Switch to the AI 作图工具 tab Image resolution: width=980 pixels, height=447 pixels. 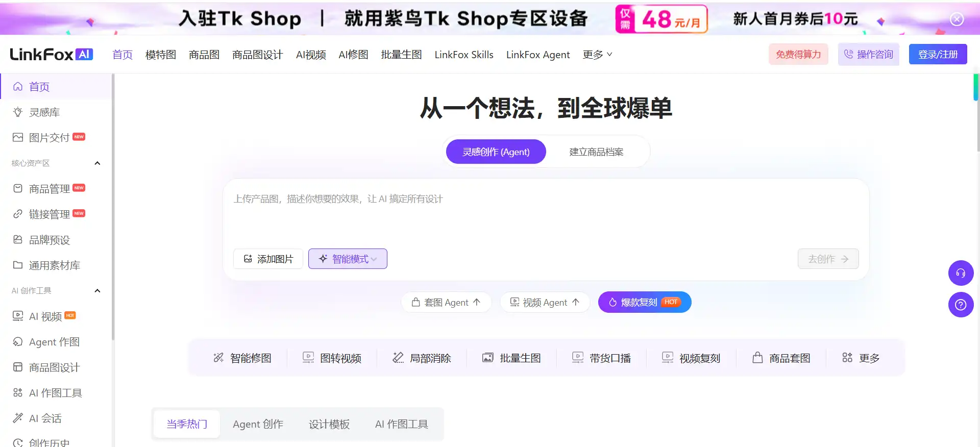[x=402, y=424]
